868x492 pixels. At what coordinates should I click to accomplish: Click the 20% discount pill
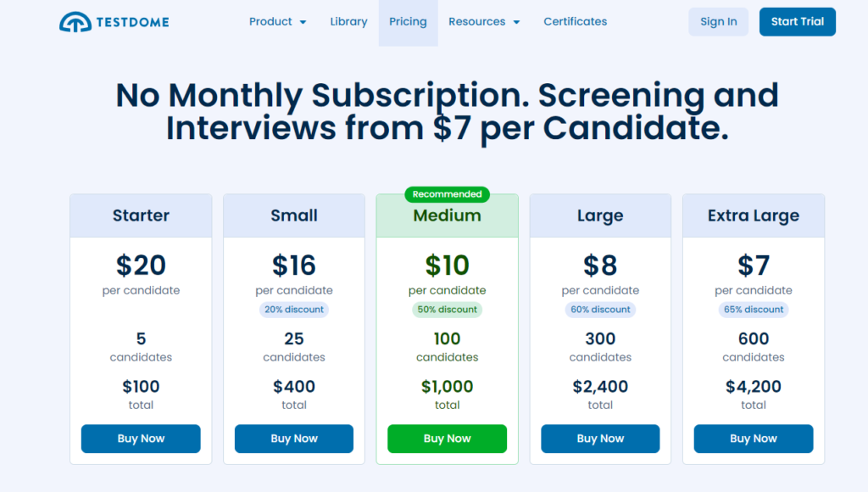click(x=293, y=310)
